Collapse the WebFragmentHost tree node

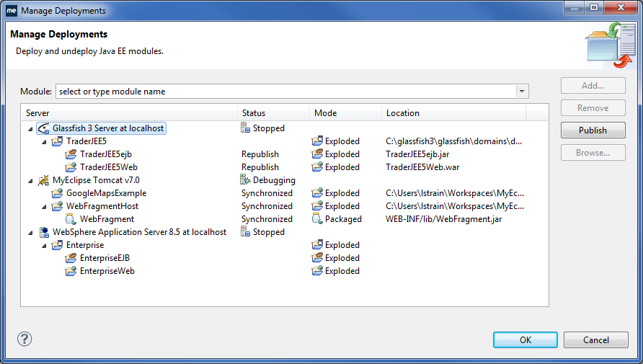point(44,206)
